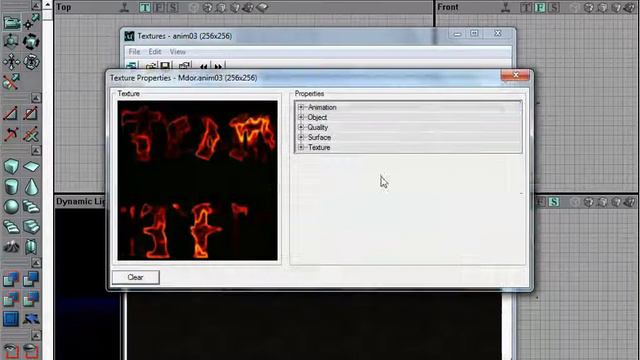This screenshot has height=360, width=640.
Task: Switch Front viewport to S (side) mode
Action: coord(553,7)
